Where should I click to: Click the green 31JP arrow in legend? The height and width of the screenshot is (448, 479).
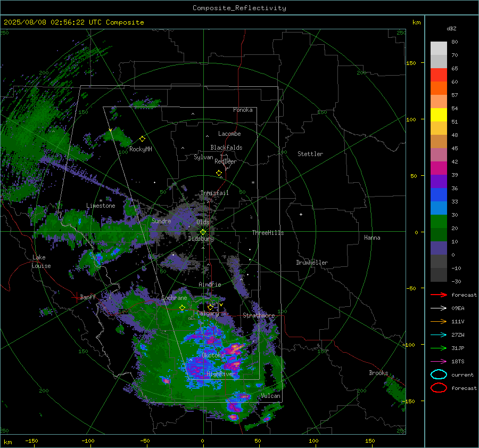(x=439, y=348)
